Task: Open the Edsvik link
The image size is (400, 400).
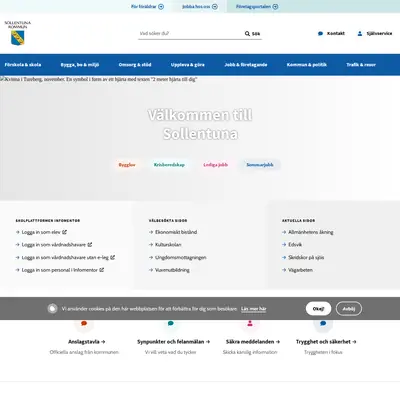Action: (295, 244)
